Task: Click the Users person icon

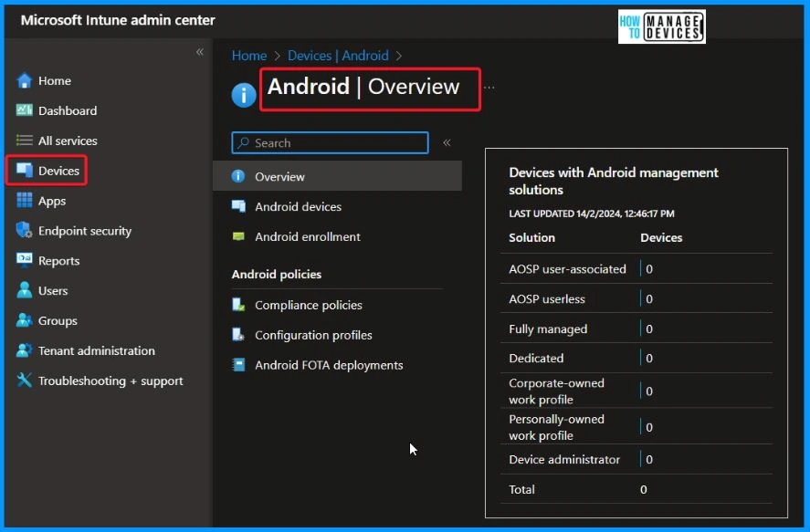Action: [x=25, y=290]
